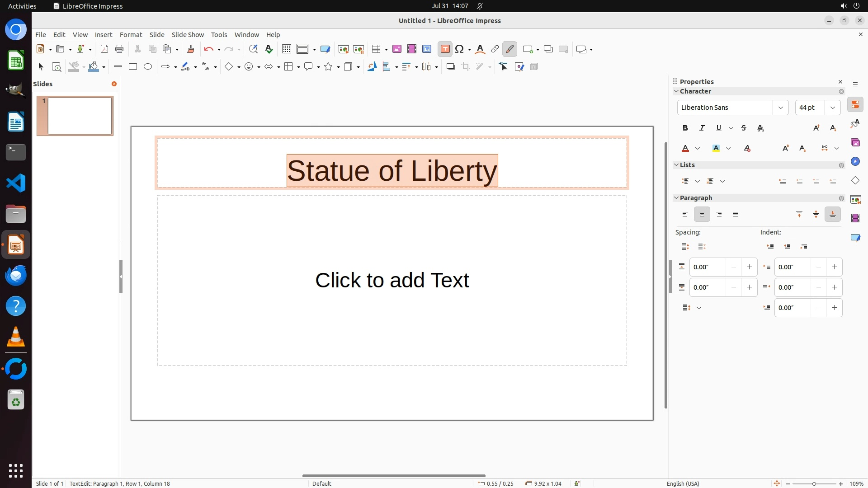The height and width of the screenshot is (488, 868).
Task: Insert a table from the toolbar
Action: [x=376, y=49]
